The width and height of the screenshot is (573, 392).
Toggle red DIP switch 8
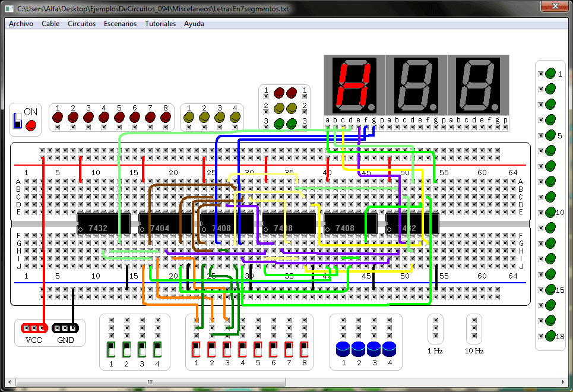pos(304,349)
